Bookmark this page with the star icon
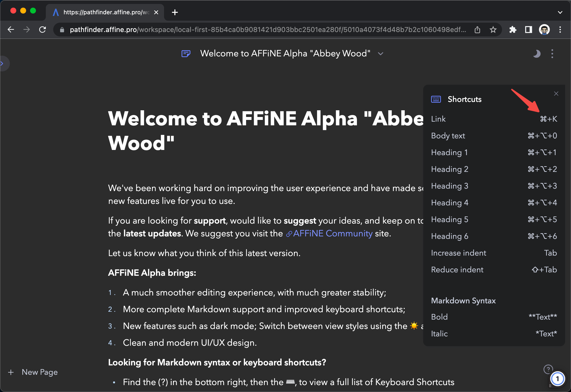 pos(493,30)
